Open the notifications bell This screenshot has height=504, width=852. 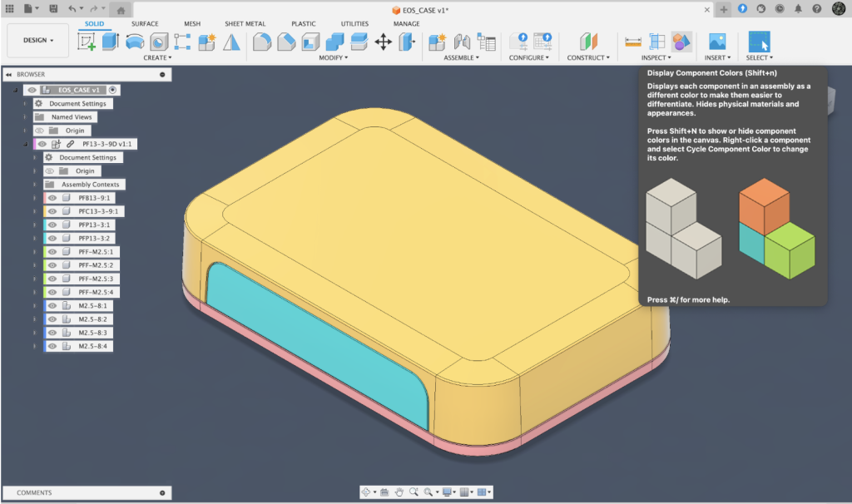[798, 8]
